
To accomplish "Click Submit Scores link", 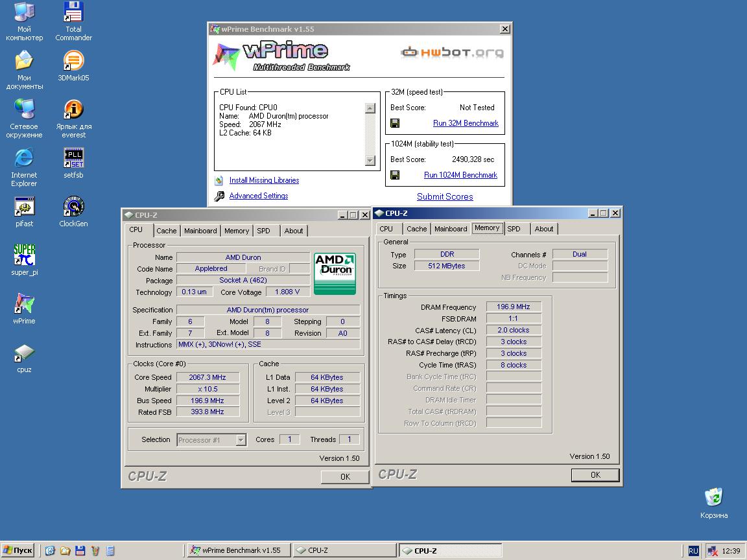I will pyautogui.click(x=444, y=196).
